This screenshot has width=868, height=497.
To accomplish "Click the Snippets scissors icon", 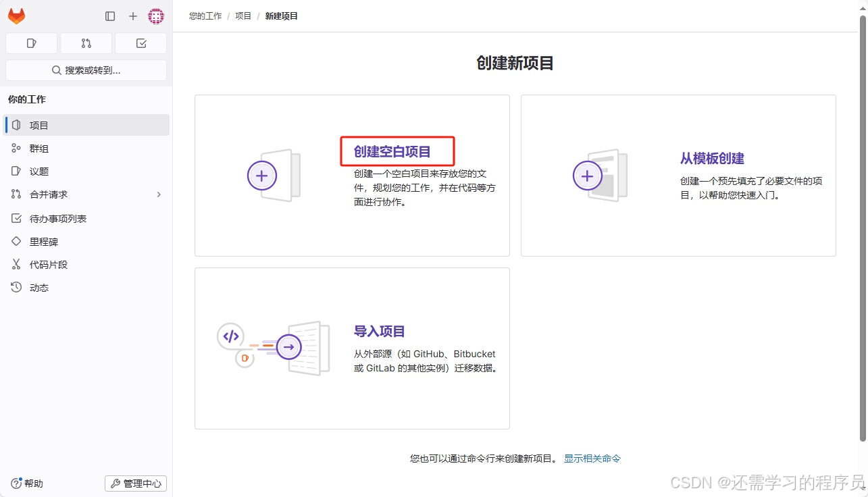I will click(x=16, y=264).
